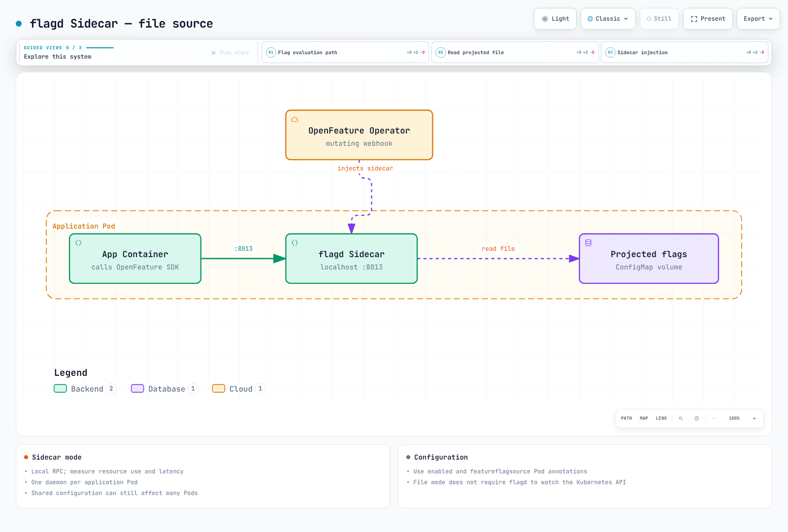Click the "read file" edge label
Image resolution: width=788 pixels, height=532 pixels.
click(498, 249)
